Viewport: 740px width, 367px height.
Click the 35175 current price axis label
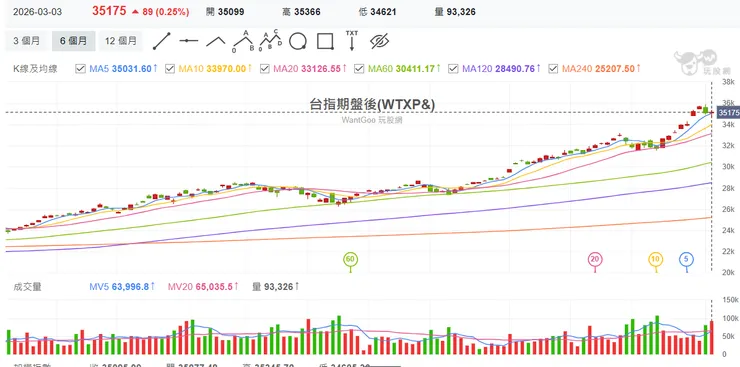click(728, 113)
